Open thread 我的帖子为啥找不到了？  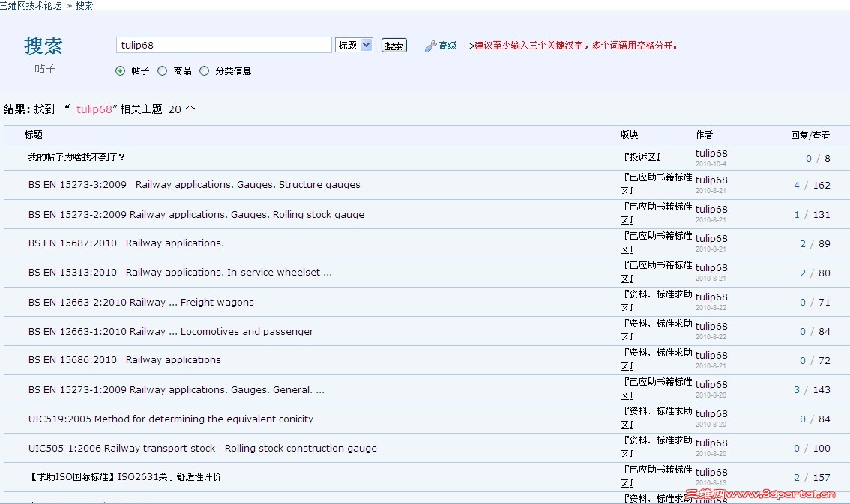click(77, 157)
